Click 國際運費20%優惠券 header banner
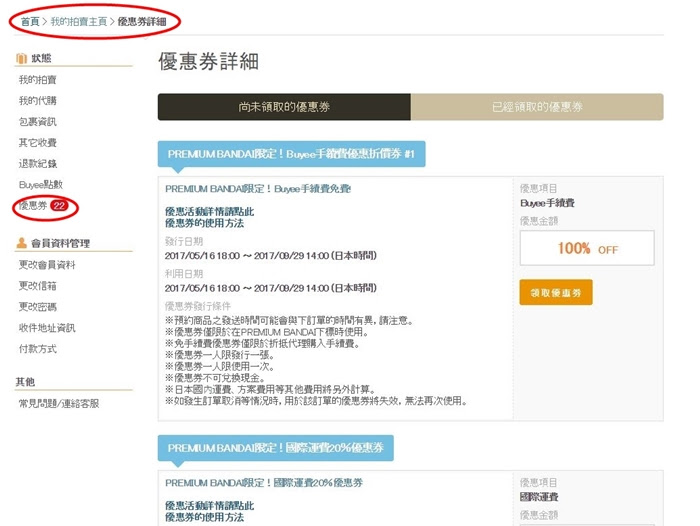 [x=275, y=448]
